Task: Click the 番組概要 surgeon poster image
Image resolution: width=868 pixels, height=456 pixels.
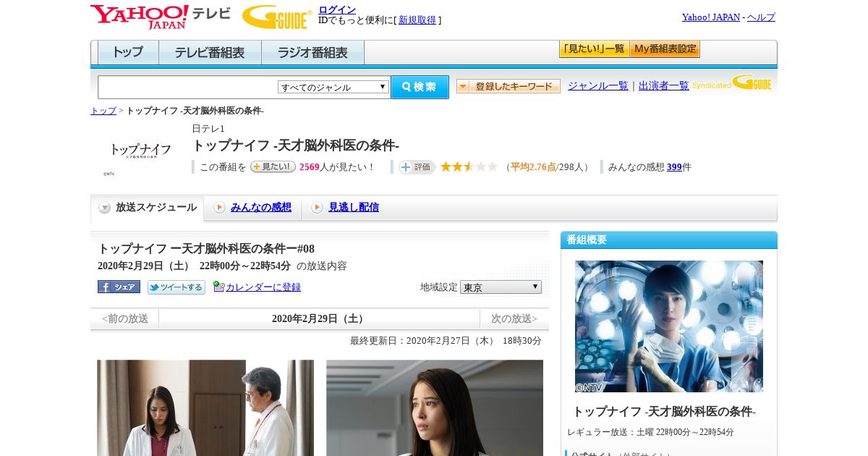Action: (x=669, y=326)
